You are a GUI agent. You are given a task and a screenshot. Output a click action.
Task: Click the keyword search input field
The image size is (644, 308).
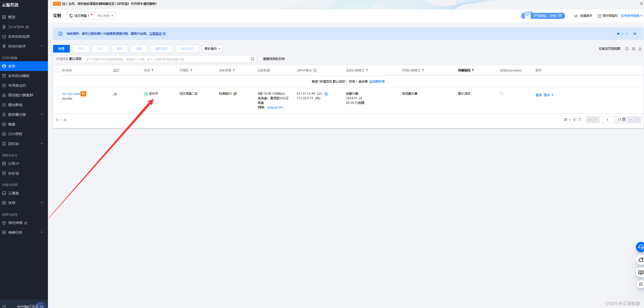[x=166, y=59]
